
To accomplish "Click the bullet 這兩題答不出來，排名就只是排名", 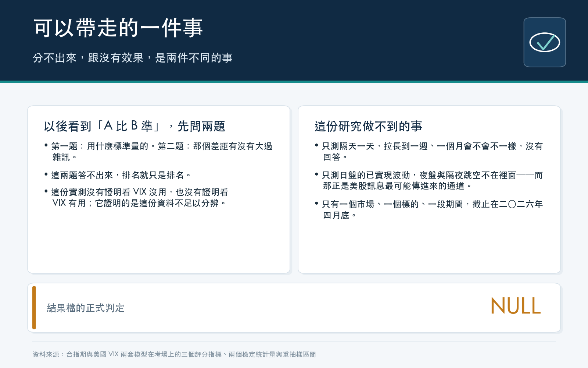I will click(118, 175).
